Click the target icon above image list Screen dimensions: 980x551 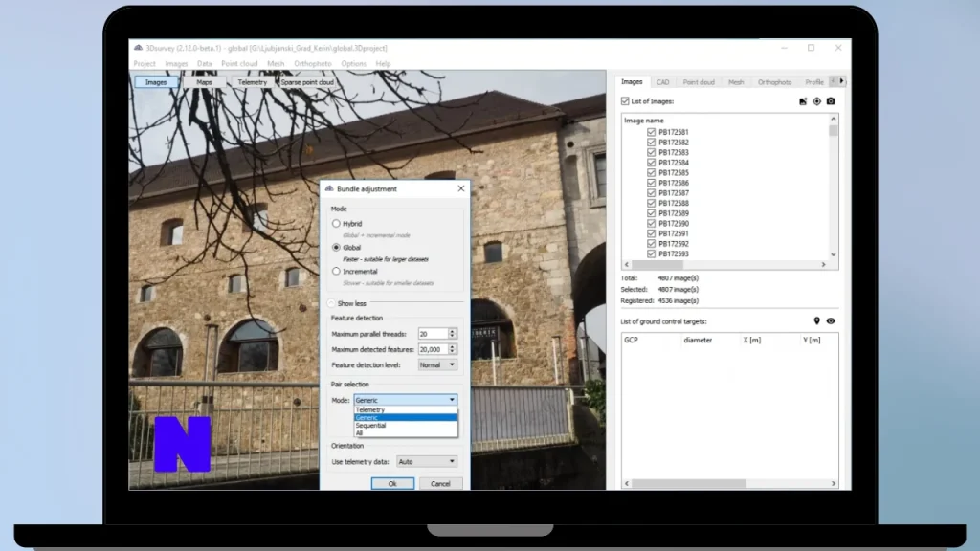(817, 101)
